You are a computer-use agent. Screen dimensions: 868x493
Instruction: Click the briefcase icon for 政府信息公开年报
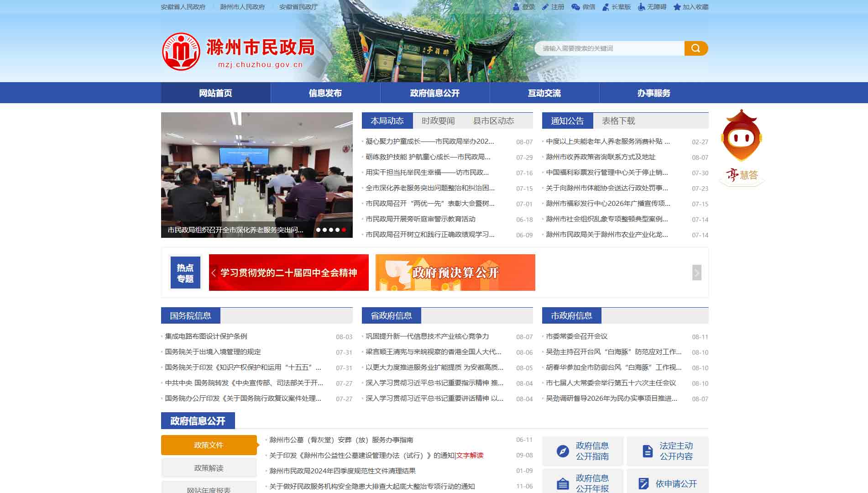tap(563, 483)
